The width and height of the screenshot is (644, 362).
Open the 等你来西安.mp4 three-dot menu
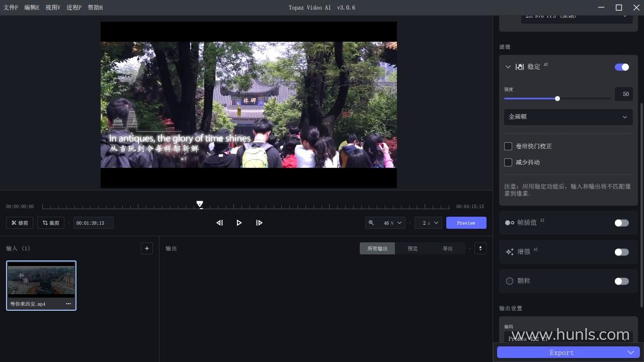[68, 304]
